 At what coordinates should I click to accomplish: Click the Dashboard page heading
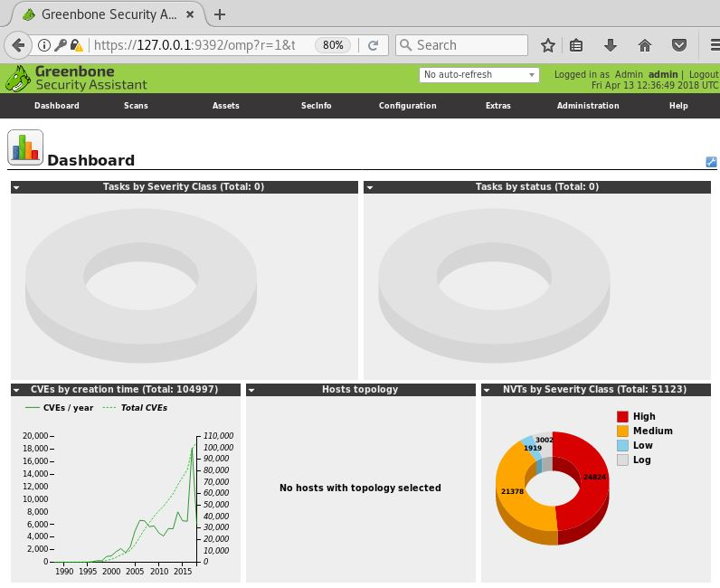(91, 160)
